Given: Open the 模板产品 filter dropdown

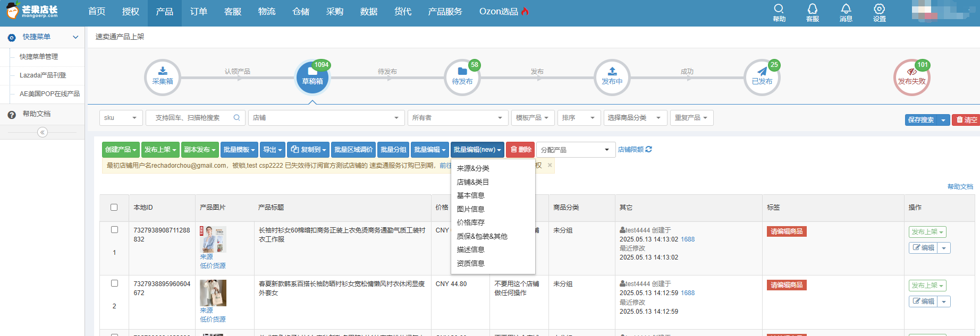Looking at the screenshot, I should [x=533, y=118].
